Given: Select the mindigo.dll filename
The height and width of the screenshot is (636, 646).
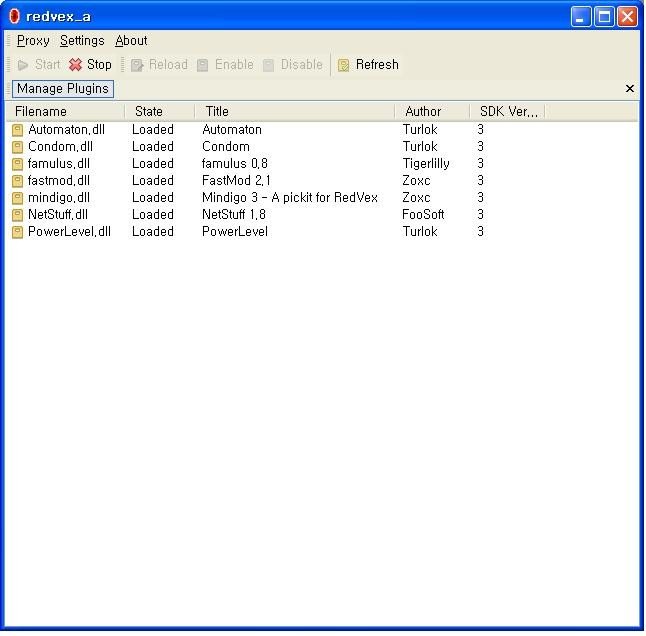Looking at the screenshot, I should 59,198.
